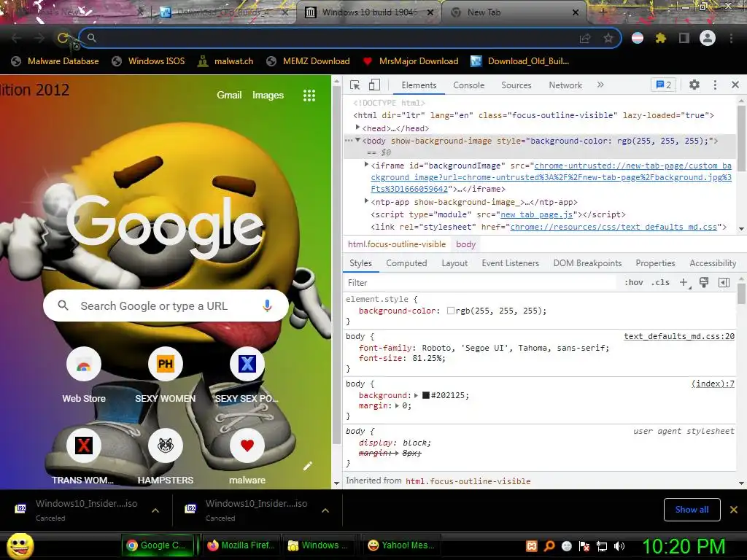Viewport: 747px width, 560px height.
Task: Open the Event Listeners tab
Action: pos(510,262)
